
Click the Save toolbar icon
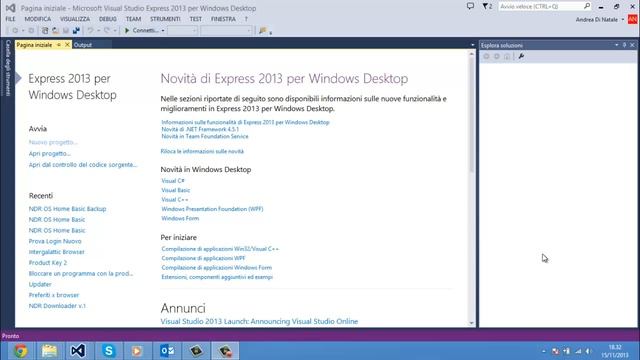point(66,31)
